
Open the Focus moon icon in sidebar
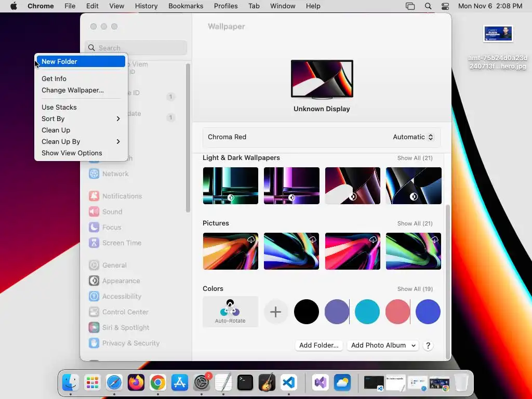(x=94, y=228)
